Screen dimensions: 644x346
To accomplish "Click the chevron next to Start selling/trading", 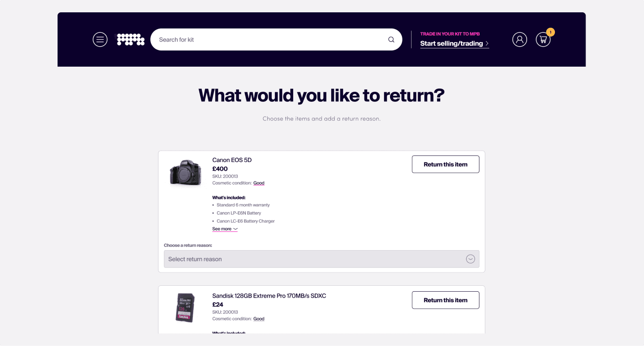I will [x=487, y=43].
